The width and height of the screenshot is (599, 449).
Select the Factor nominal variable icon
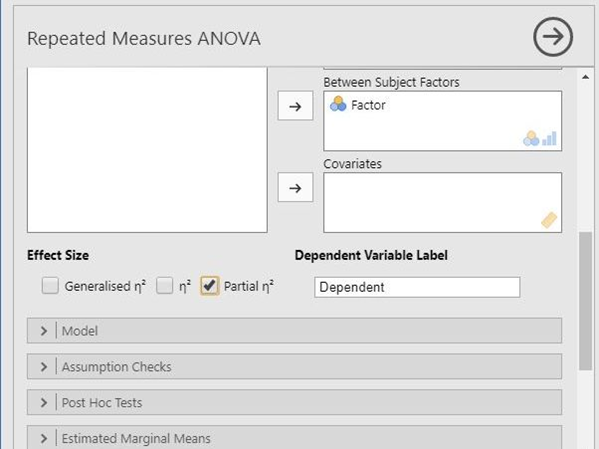pyautogui.click(x=338, y=104)
